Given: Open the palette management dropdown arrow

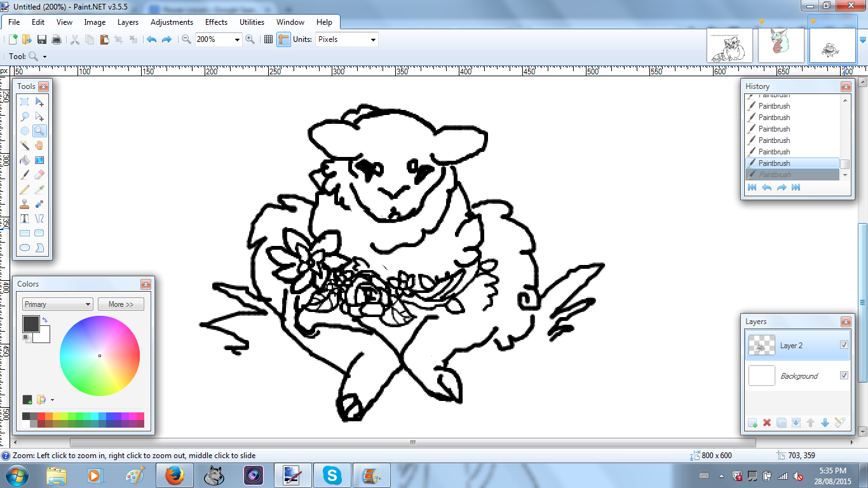Looking at the screenshot, I should [x=52, y=400].
